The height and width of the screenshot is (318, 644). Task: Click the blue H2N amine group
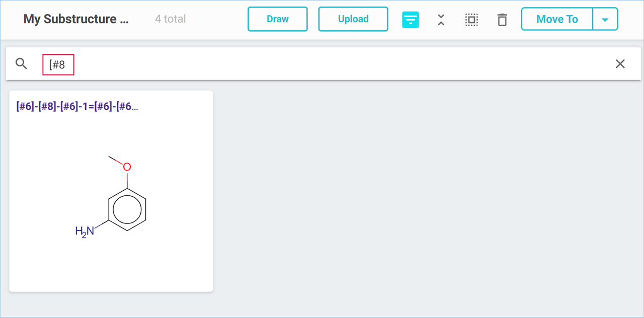[85, 231]
